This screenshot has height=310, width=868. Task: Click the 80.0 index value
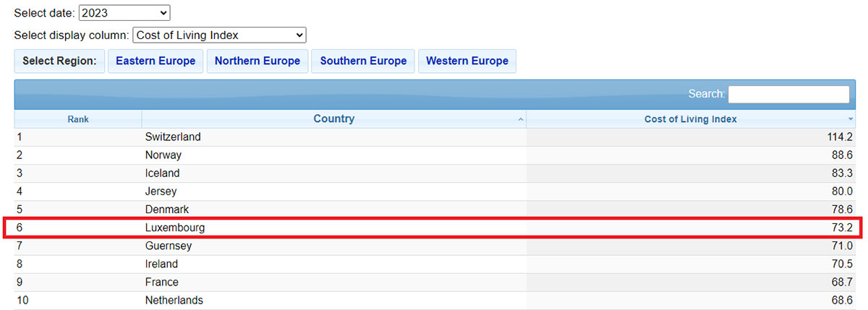[843, 191]
